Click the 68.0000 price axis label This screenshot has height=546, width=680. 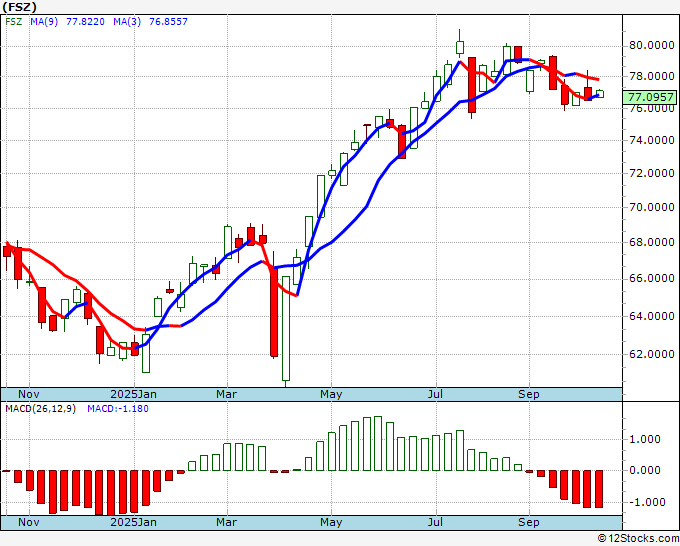coord(652,242)
